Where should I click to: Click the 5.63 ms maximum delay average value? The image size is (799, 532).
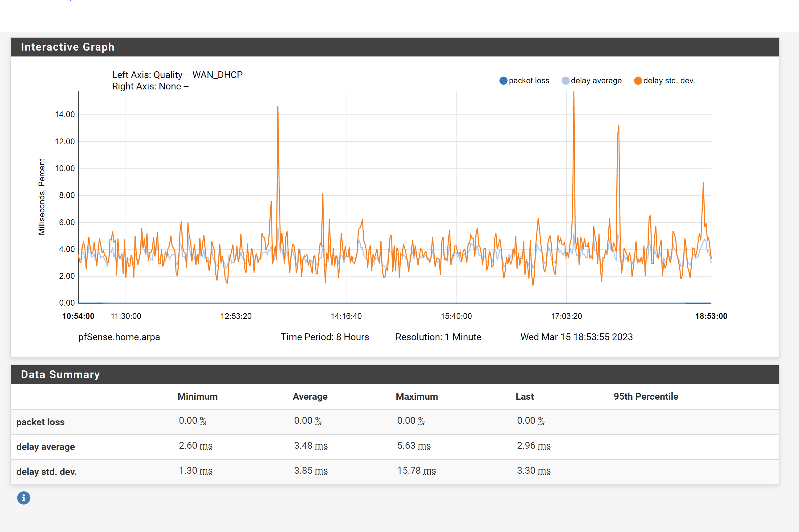(x=414, y=445)
